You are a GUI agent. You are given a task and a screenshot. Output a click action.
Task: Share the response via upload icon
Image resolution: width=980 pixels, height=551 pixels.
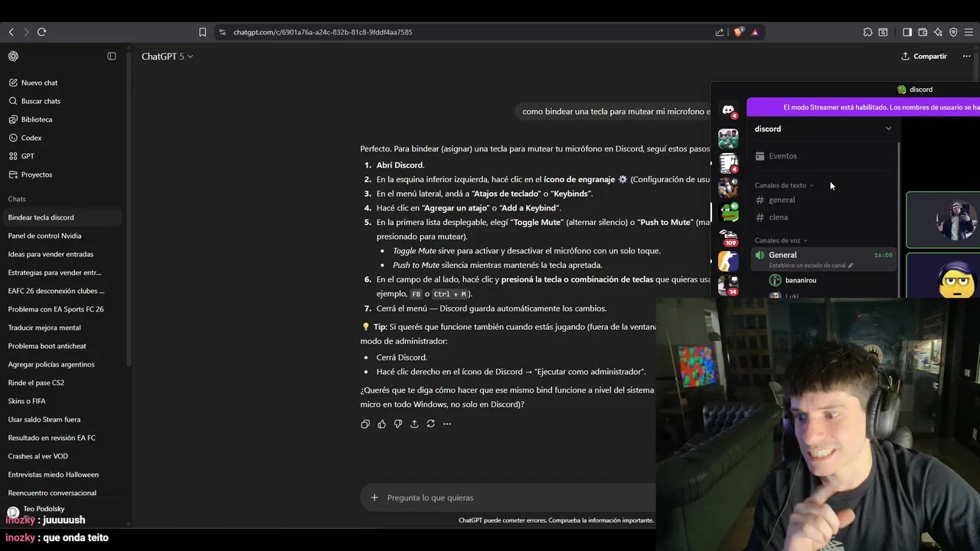pos(414,424)
